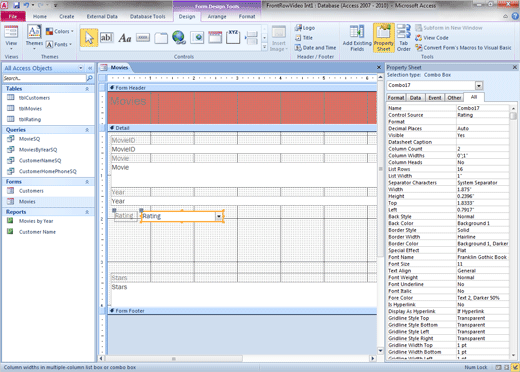Select the Movies title label in header

point(128,101)
